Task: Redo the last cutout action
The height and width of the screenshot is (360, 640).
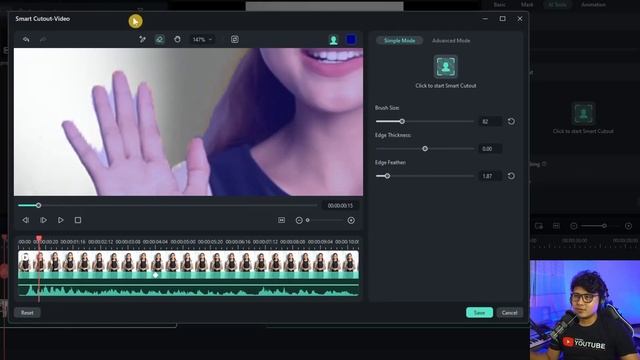Action: 43,40
